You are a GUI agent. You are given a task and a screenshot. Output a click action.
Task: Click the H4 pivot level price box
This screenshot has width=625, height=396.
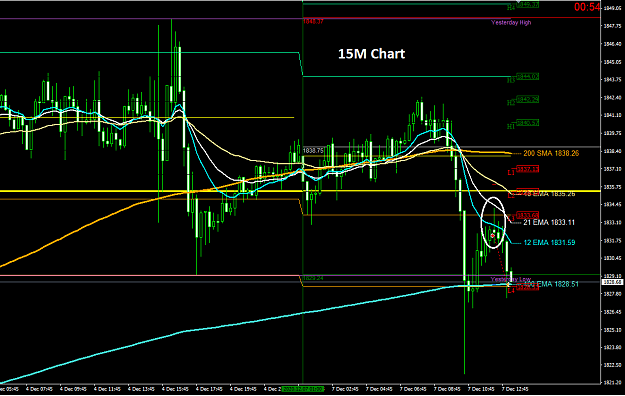[528, 5]
